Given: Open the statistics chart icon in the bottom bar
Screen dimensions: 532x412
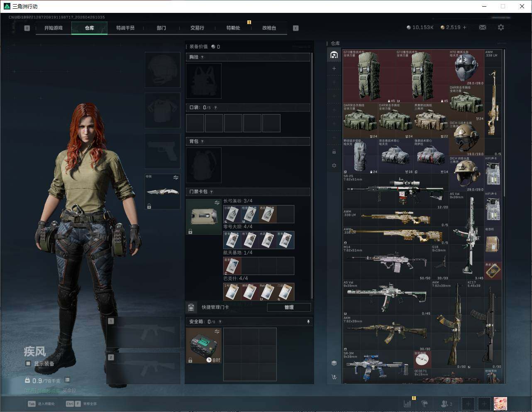Looking at the screenshot, I should [x=408, y=403].
